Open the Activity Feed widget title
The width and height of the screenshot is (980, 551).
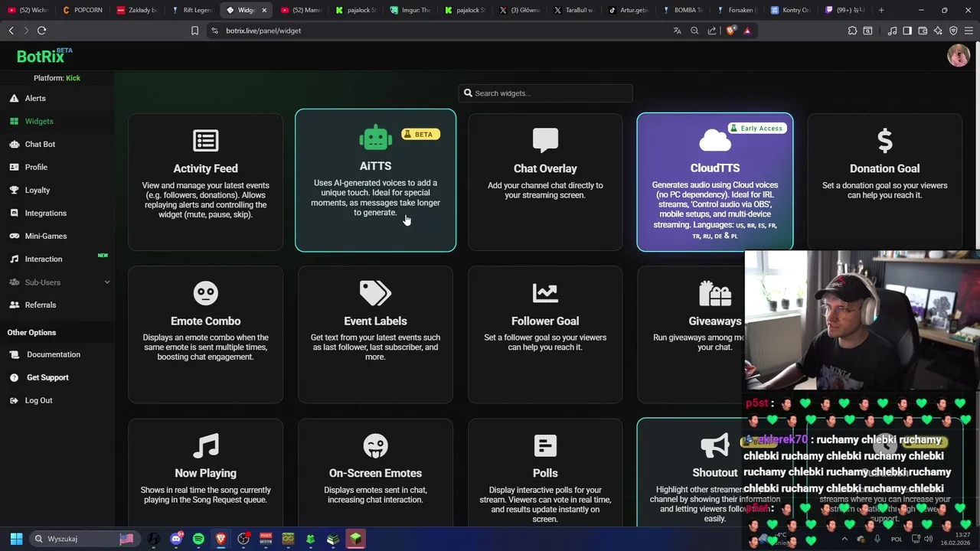pos(205,168)
